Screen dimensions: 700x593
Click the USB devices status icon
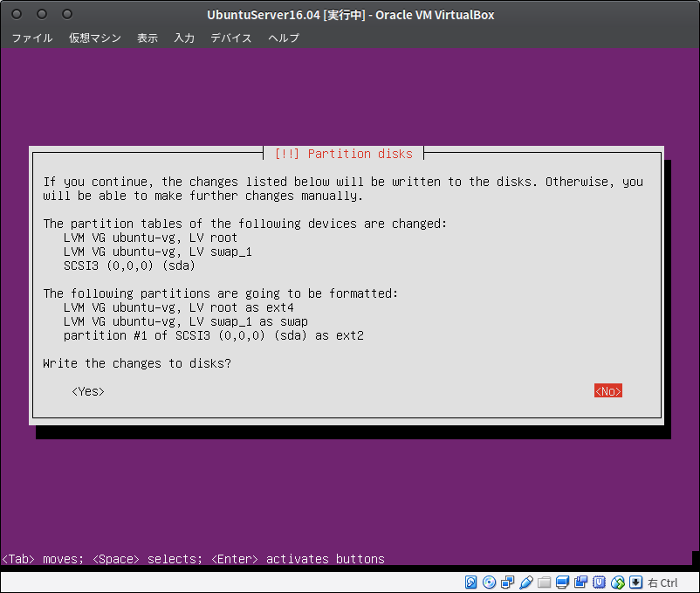click(x=526, y=583)
